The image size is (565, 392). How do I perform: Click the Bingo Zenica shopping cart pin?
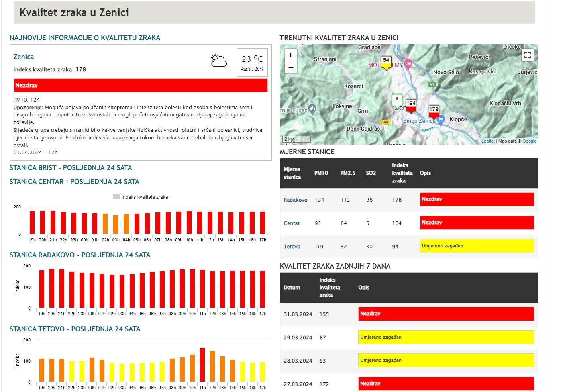click(441, 120)
